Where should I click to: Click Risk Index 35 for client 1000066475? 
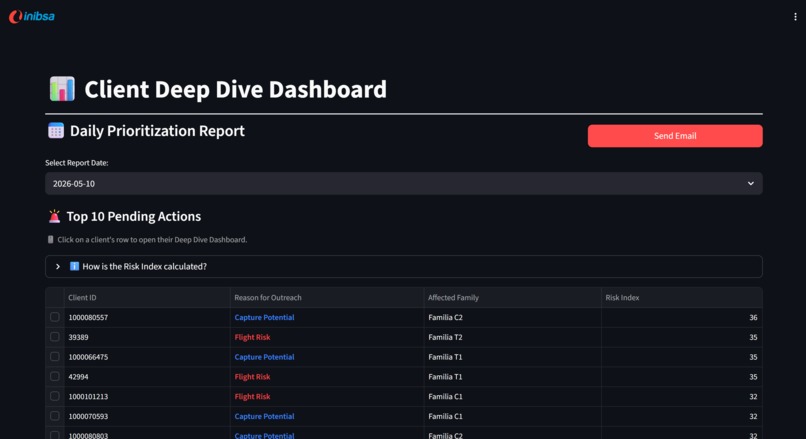click(753, 357)
